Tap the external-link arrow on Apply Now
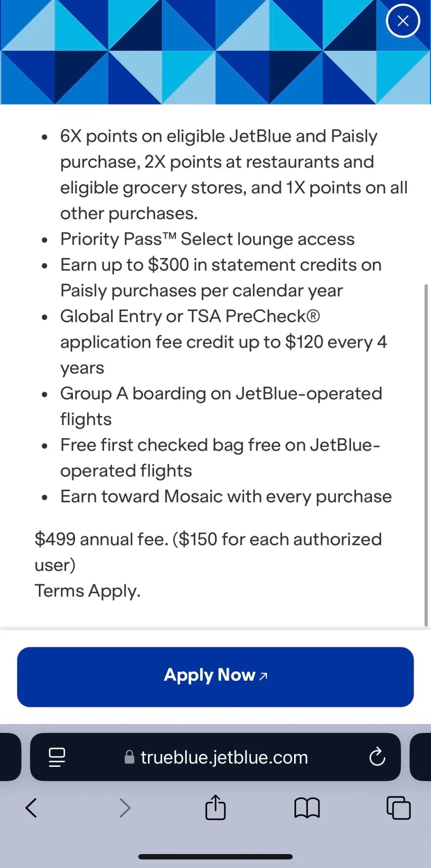 pyautogui.click(x=263, y=676)
